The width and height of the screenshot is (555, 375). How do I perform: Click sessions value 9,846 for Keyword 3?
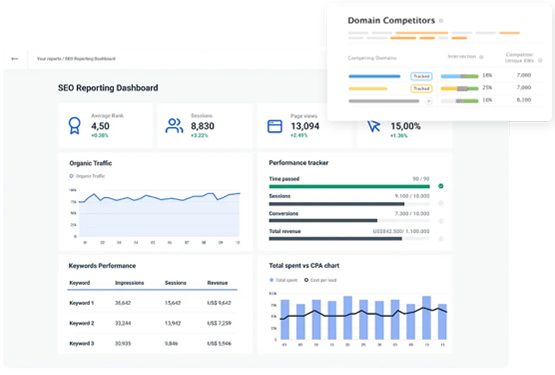point(171,343)
